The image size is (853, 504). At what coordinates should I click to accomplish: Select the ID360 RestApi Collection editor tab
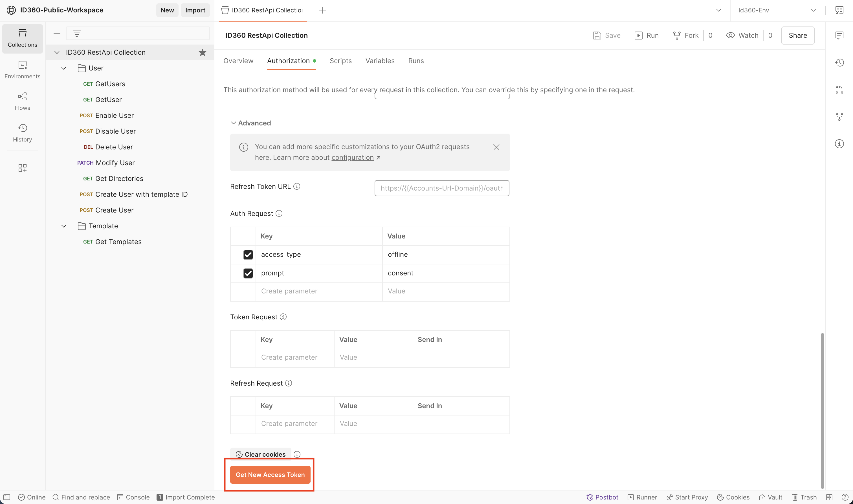262,10
